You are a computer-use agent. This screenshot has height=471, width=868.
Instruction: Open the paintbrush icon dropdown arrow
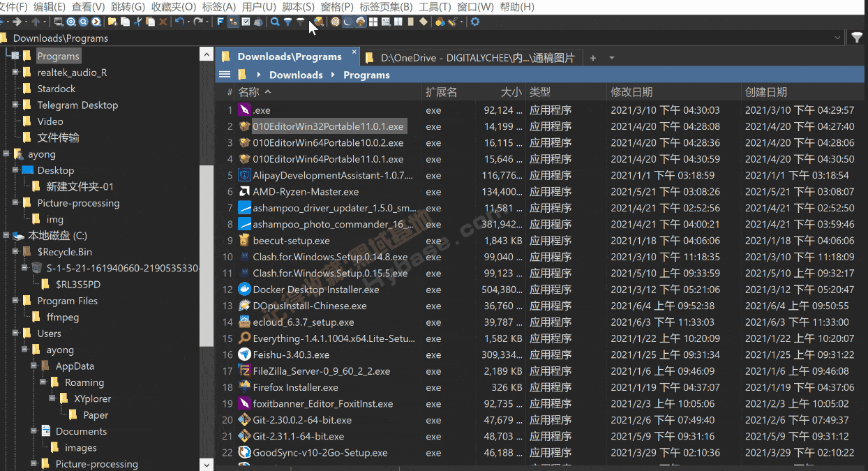[461, 22]
